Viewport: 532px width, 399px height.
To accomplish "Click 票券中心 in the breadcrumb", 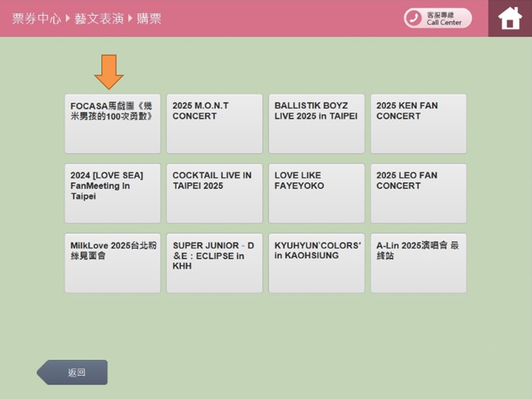I will tap(37, 18).
